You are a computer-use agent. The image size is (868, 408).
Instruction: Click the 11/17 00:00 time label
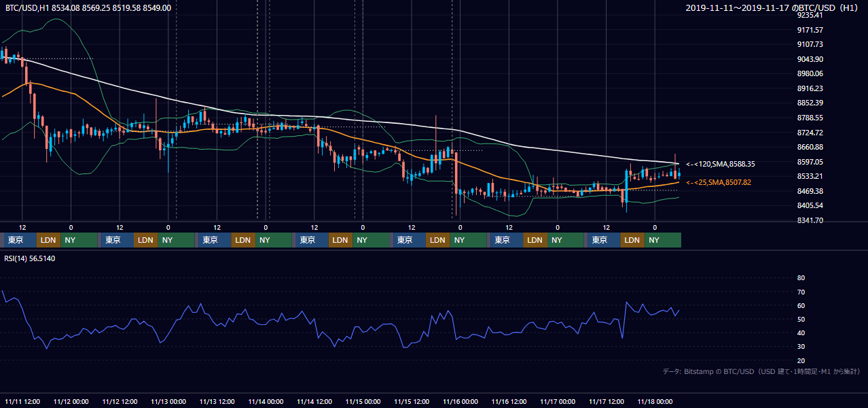click(x=558, y=401)
